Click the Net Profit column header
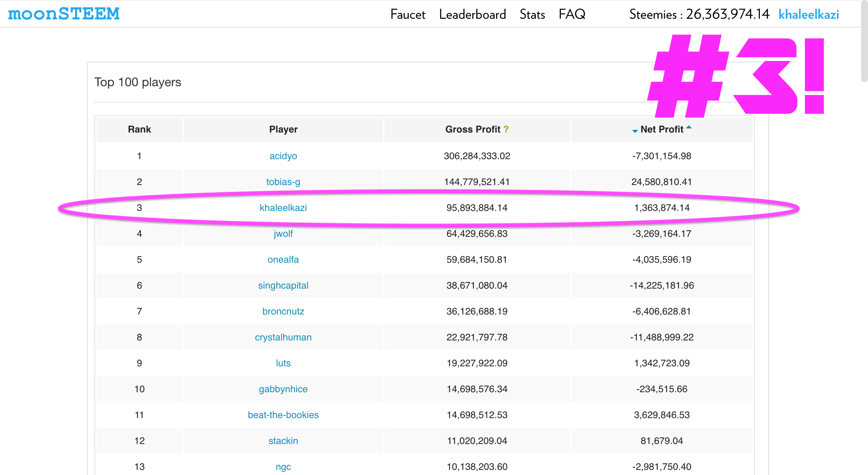 click(662, 129)
